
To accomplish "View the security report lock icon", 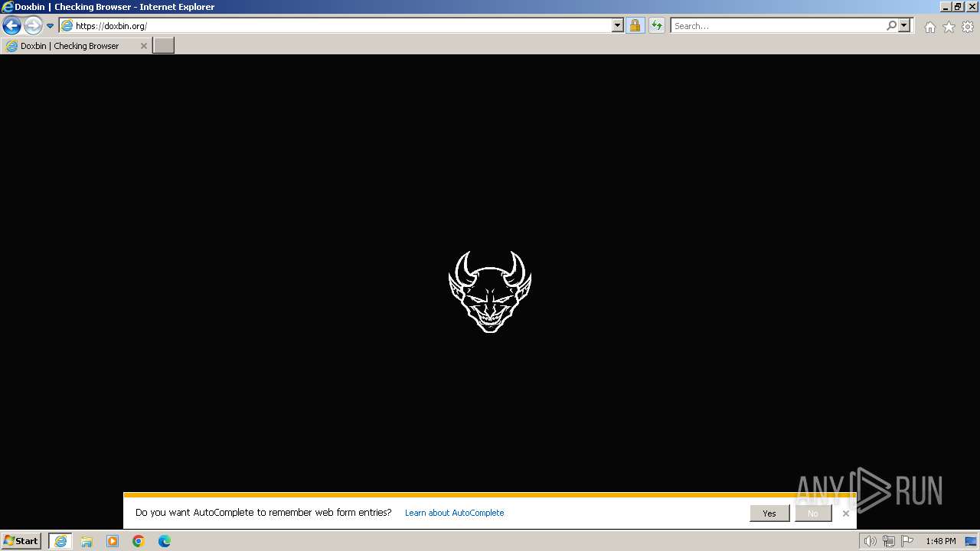I will 635,25.
